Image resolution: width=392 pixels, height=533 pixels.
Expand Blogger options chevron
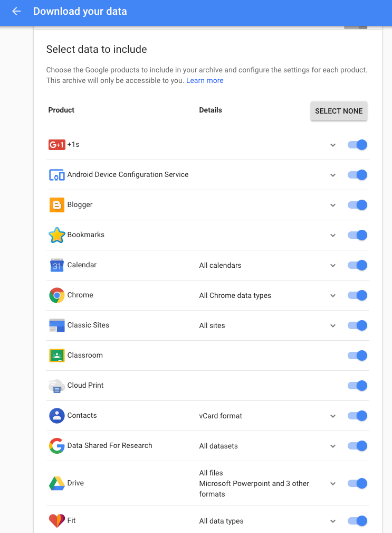tap(333, 205)
